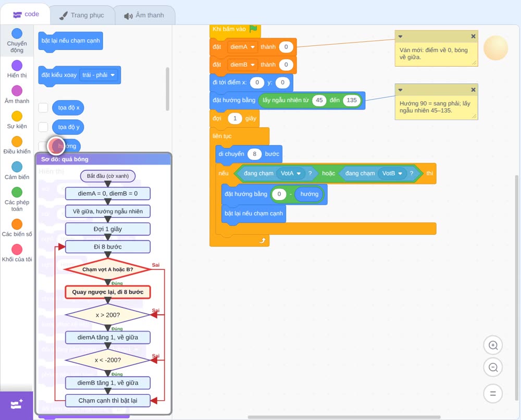The height and width of the screenshot is (420, 521).
Task: Click the 'tọa độ y' reporter block
Action: (68, 127)
